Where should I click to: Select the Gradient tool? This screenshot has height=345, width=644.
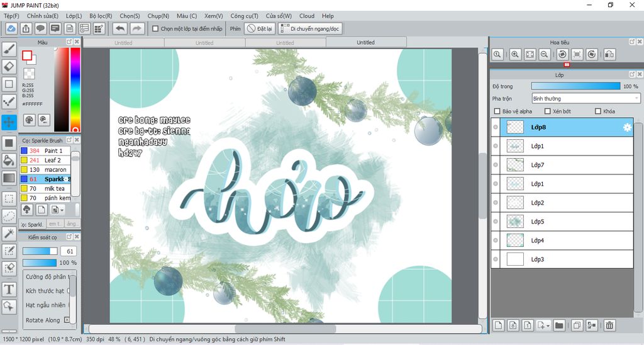click(x=9, y=178)
